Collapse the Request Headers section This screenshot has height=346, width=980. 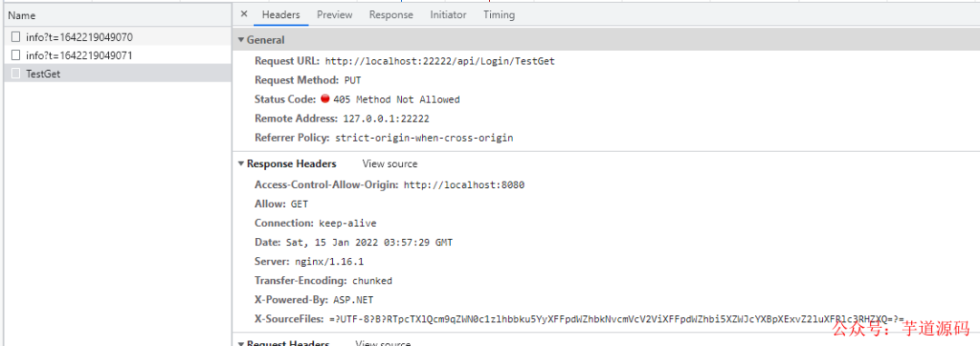(241, 343)
